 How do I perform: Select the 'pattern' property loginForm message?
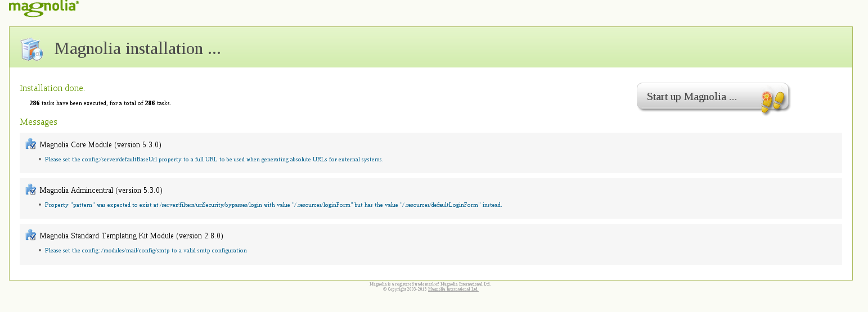pos(273,205)
